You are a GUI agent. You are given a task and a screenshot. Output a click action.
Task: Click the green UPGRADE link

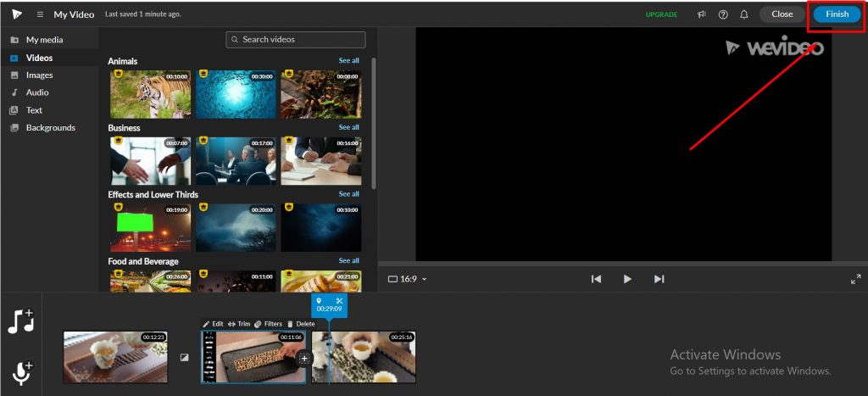pyautogui.click(x=661, y=15)
